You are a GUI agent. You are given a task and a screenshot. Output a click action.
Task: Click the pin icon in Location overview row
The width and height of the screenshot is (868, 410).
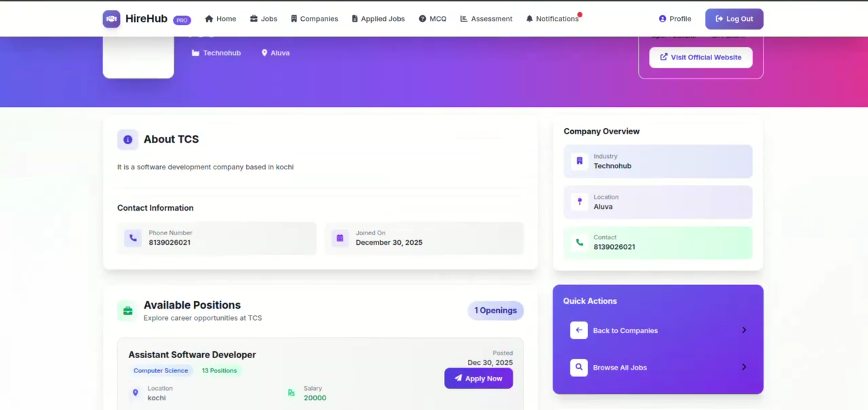(x=580, y=202)
